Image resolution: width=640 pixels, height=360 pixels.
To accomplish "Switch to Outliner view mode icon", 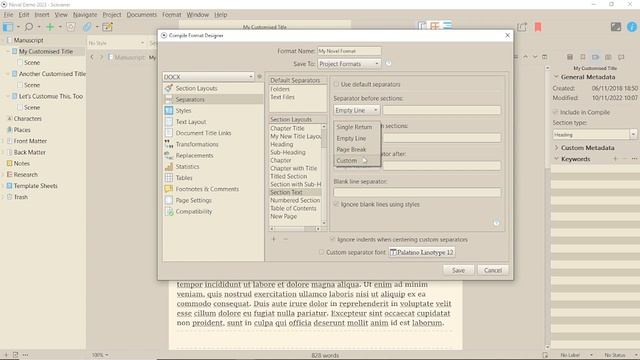I will coord(448,26).
